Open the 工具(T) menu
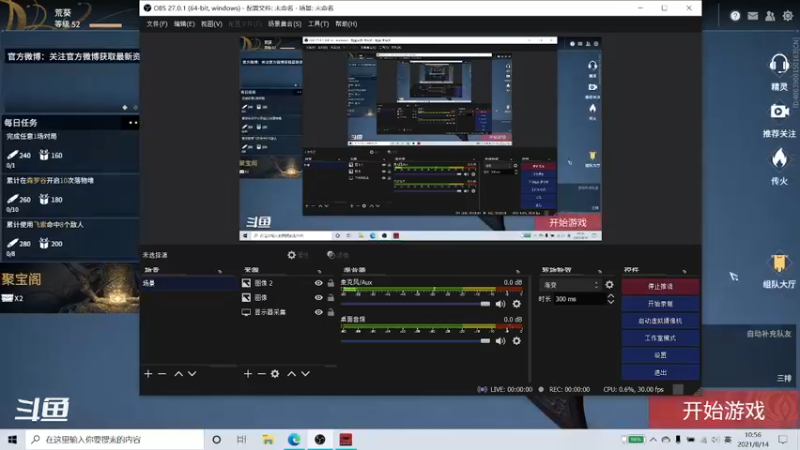The width and height of the screenshot is (800, 450). coord(318,24)
